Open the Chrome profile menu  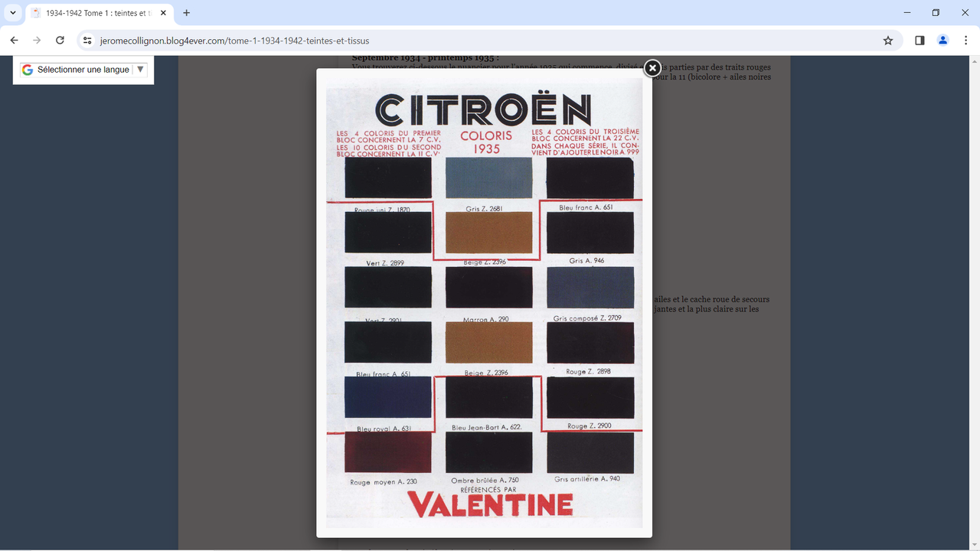tap(943, 41)
